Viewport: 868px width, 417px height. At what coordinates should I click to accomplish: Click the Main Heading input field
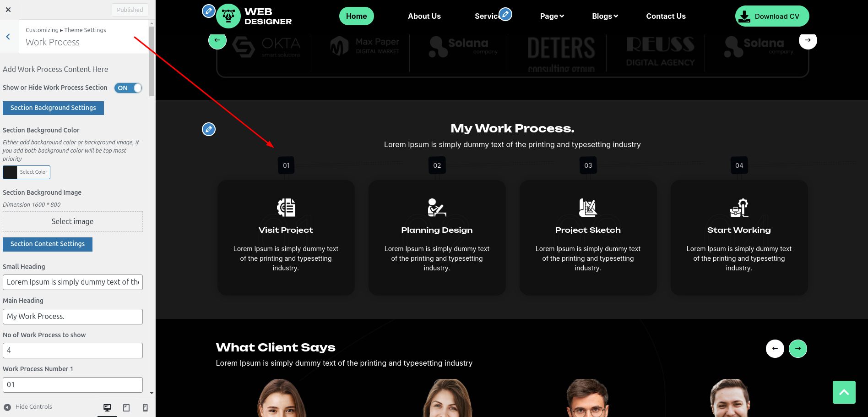[x=72, y=316]
